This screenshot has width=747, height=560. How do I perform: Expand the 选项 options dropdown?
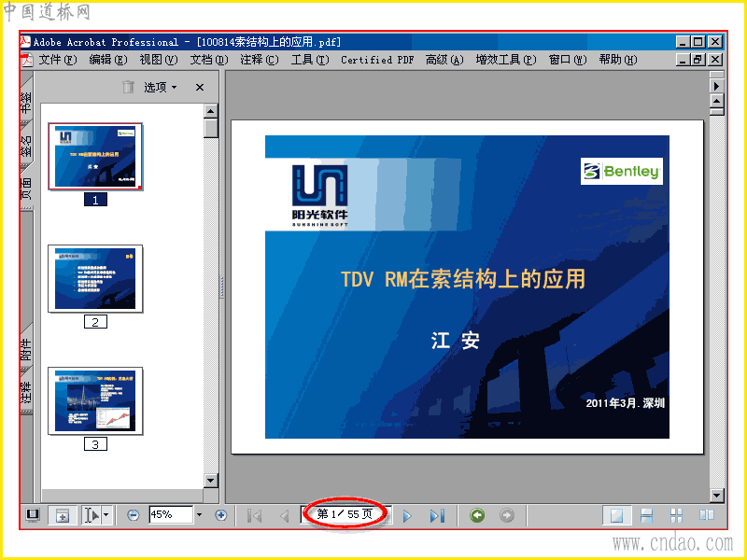tap(161, 87)
